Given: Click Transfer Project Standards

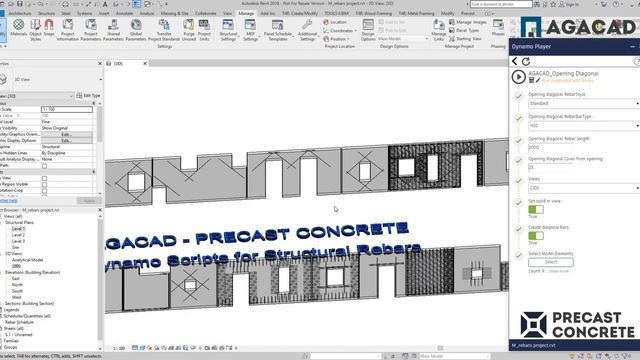Looking at the screenshot, I should tap(164, 29).
